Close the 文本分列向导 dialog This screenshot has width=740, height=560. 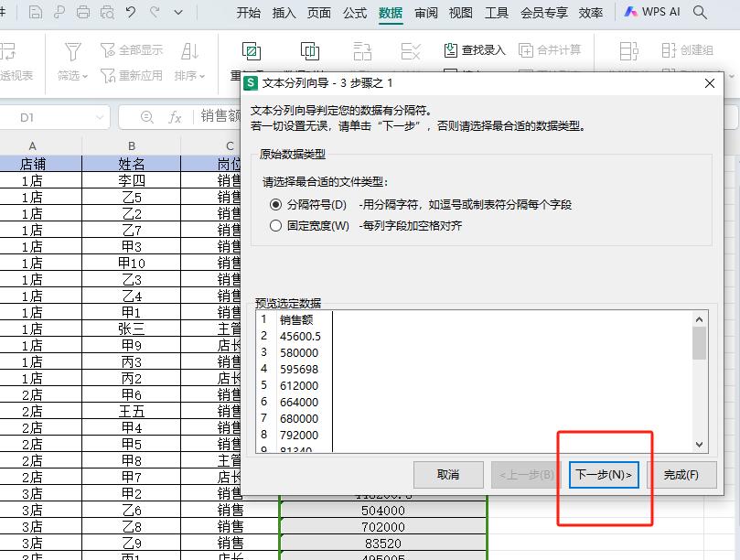point(709,83)
